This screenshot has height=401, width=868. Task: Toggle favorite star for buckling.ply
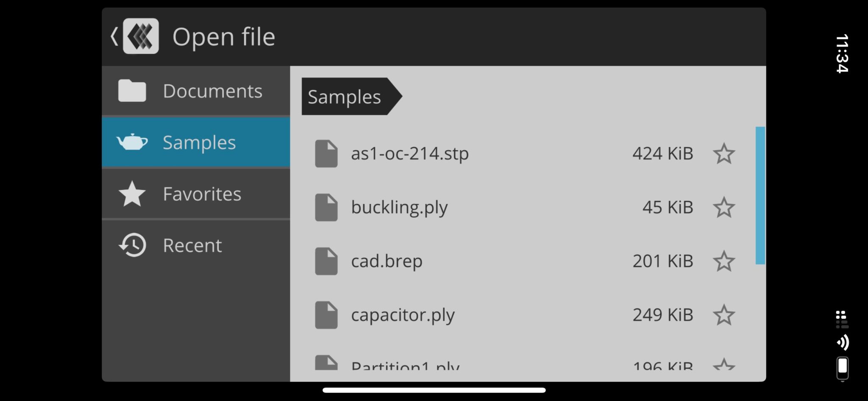723,207
